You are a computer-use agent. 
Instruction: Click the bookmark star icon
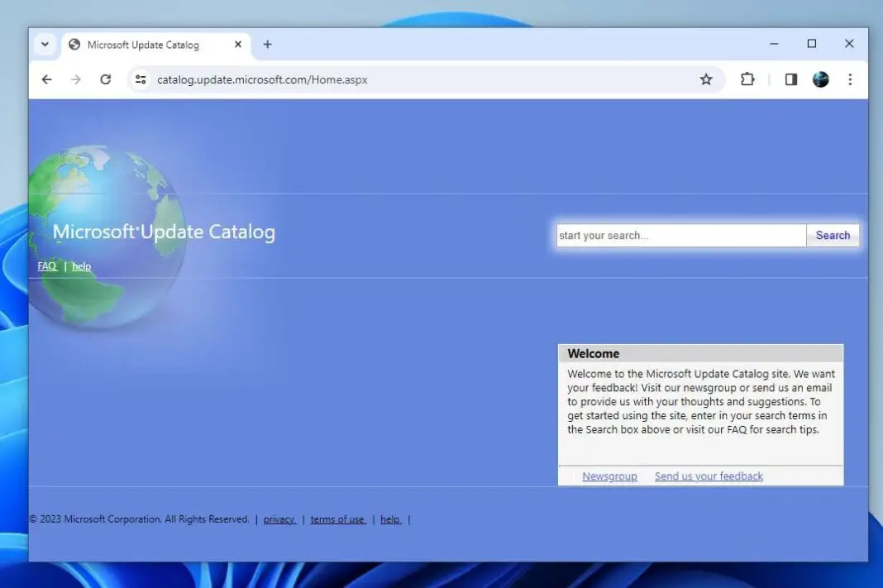[x=706, y=79]
